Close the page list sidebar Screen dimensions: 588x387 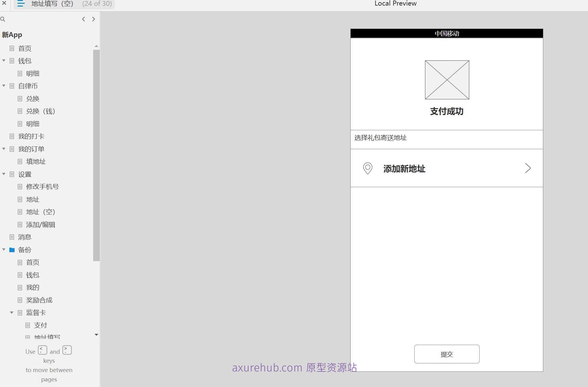coord(4,4)
